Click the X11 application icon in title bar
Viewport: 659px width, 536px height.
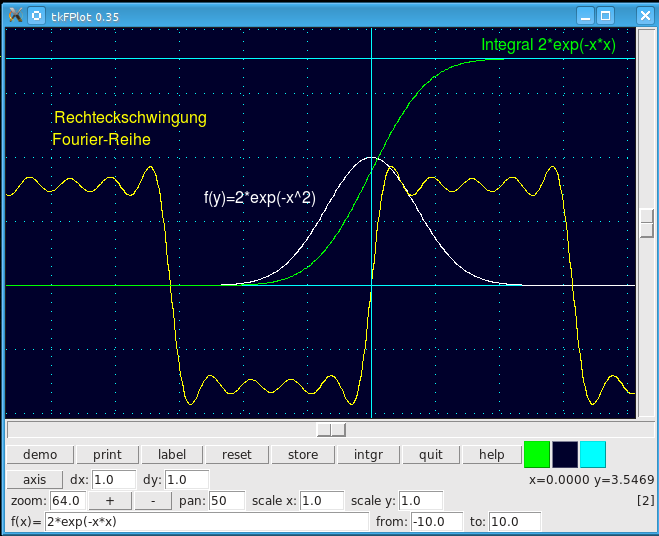tap(15, 16)
